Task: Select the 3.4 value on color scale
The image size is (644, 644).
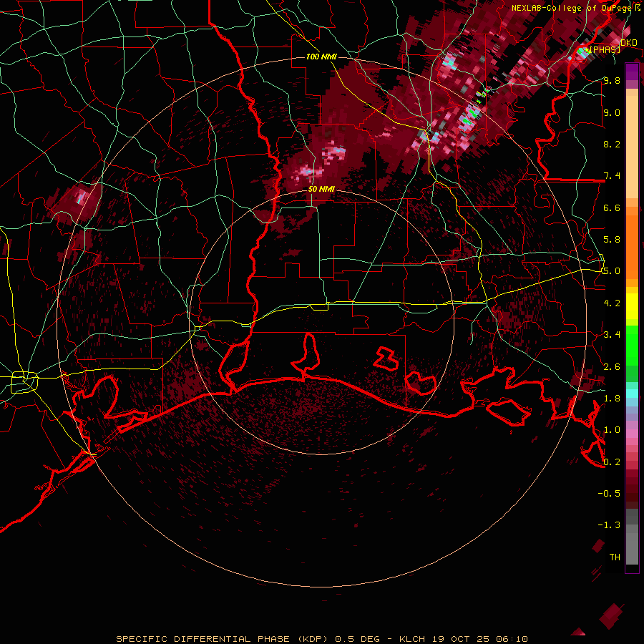Action: 612,335
